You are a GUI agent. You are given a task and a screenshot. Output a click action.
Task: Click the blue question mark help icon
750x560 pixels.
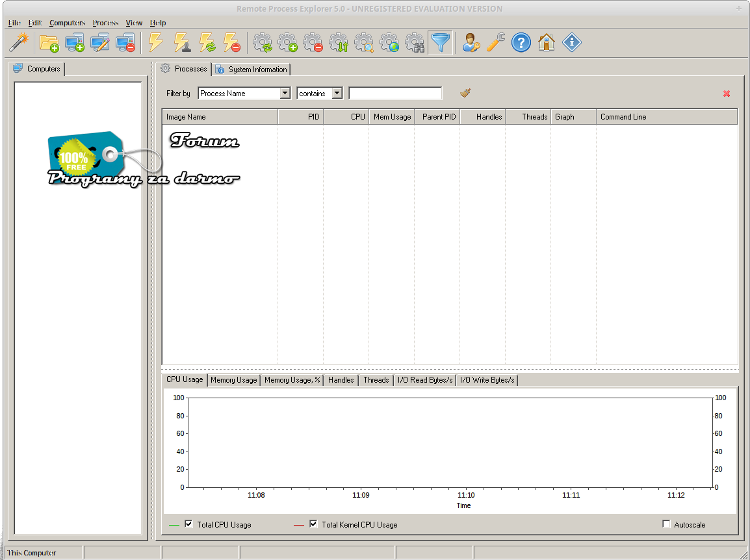521,43
